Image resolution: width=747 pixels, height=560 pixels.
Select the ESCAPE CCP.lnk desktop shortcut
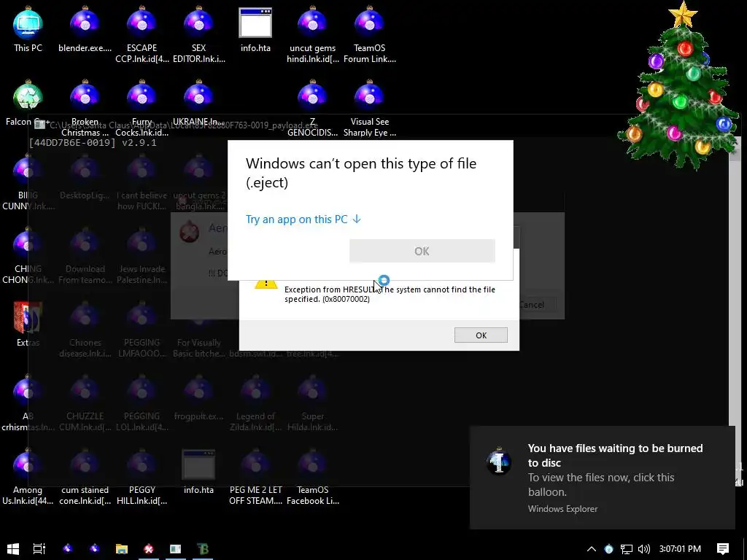pos(142,34)
